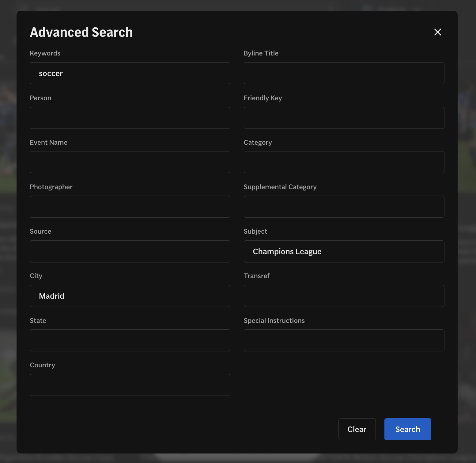Screen dimensions: 476x463
Task: Click the Subject label text
Action: pyautogui.click(x=255, y=232)
